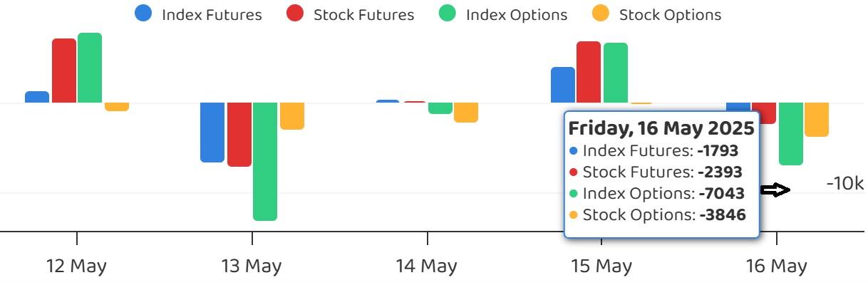Click the 15 May blue Index Futures bar
Screen dimensions: 868x285
563,85
